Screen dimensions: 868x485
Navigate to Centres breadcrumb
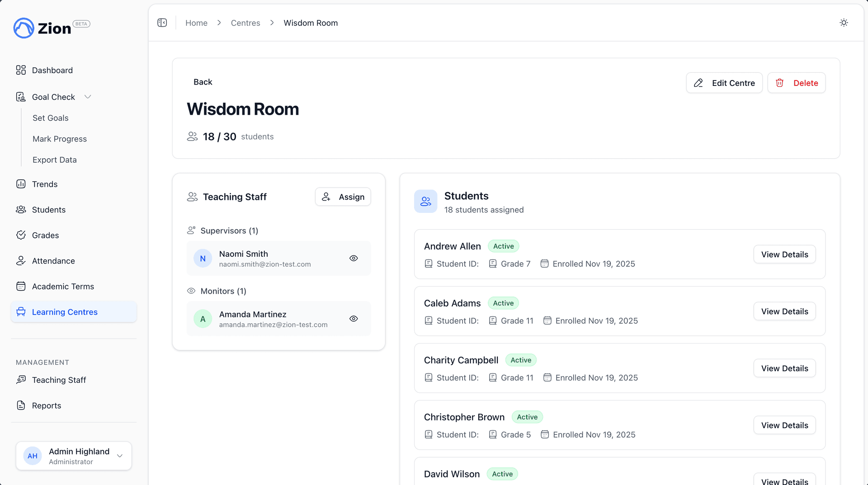point(245,23)
